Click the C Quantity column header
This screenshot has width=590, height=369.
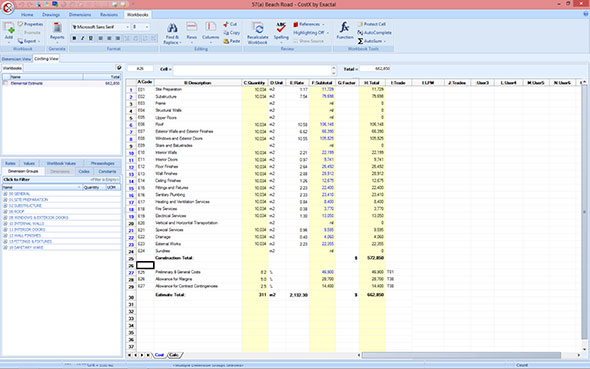pyautogui.click(x=254, y=82)
